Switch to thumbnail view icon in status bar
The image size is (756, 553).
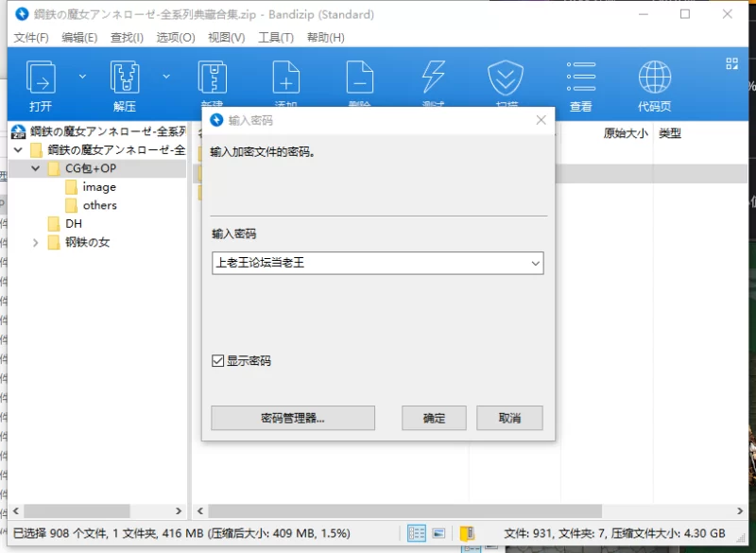coord(438,533)
